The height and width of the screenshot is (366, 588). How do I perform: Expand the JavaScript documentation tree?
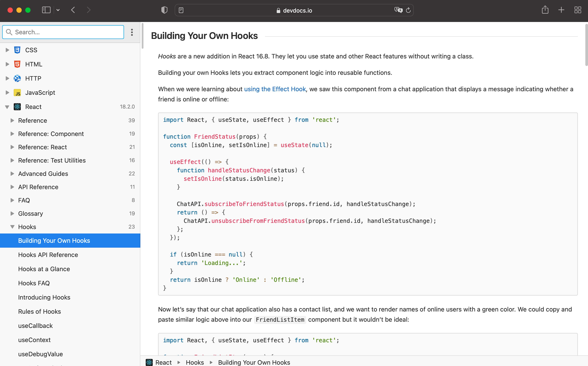point(7,92)
